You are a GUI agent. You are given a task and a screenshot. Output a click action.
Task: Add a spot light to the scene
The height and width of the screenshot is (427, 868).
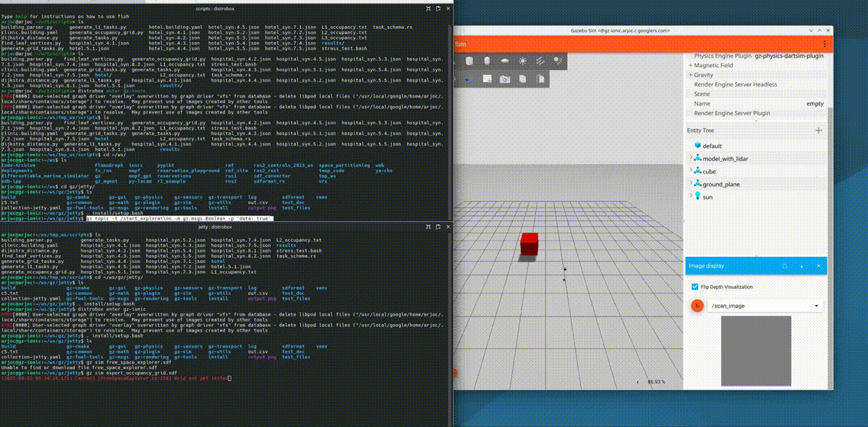(557, 61)
